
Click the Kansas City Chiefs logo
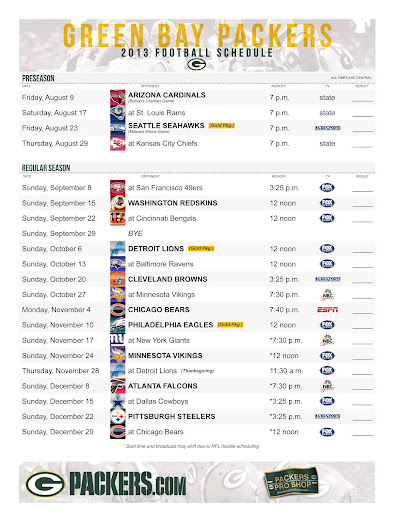118,143
